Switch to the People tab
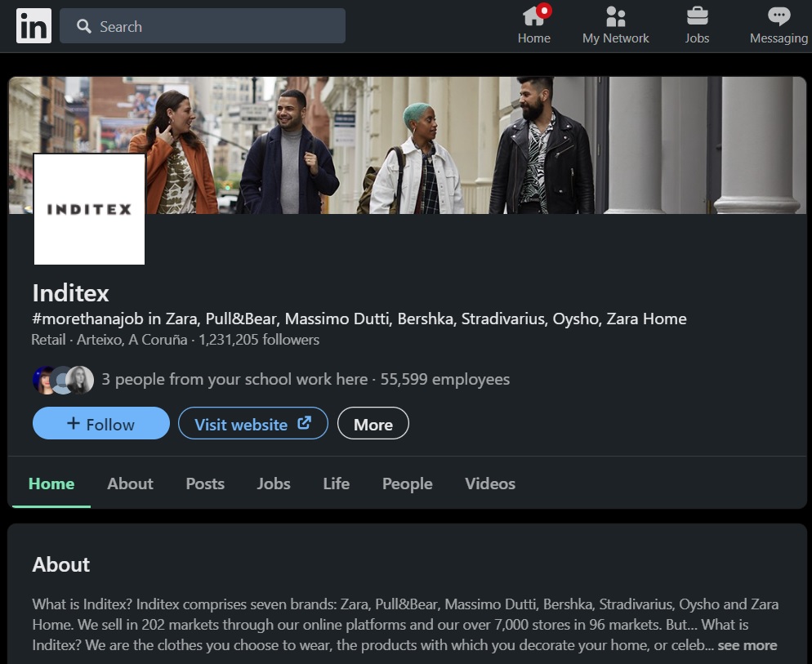 click(x=407, y=484)
